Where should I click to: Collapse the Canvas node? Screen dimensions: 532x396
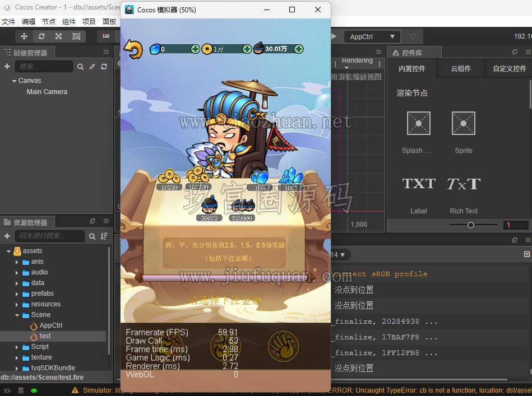pos(14,81)
